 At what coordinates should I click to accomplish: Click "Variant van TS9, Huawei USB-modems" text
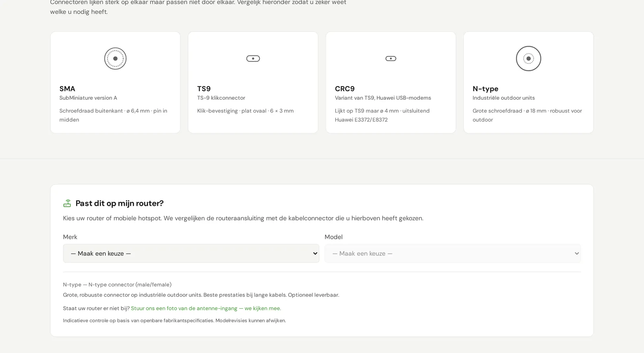pyautogui.click(x=383, y=98)
